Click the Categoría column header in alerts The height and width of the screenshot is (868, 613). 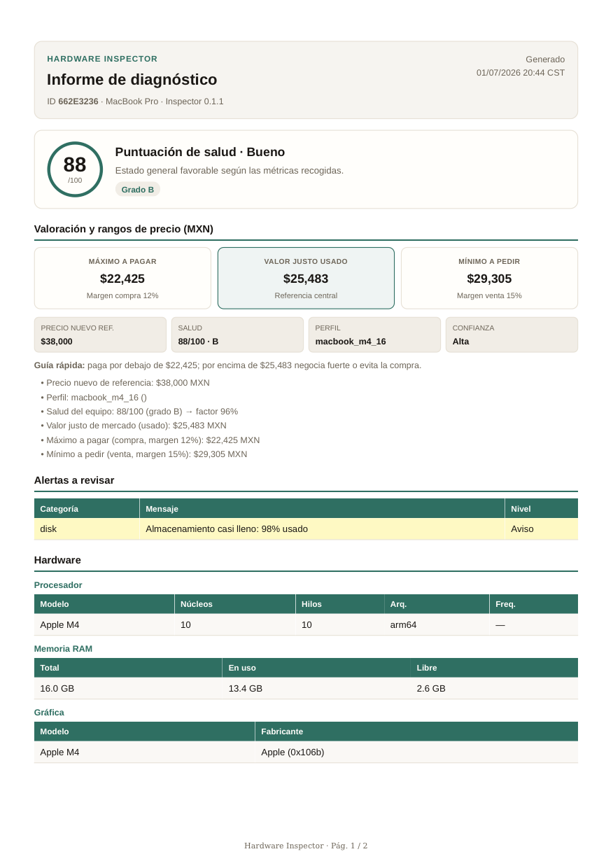coord(87,509)
